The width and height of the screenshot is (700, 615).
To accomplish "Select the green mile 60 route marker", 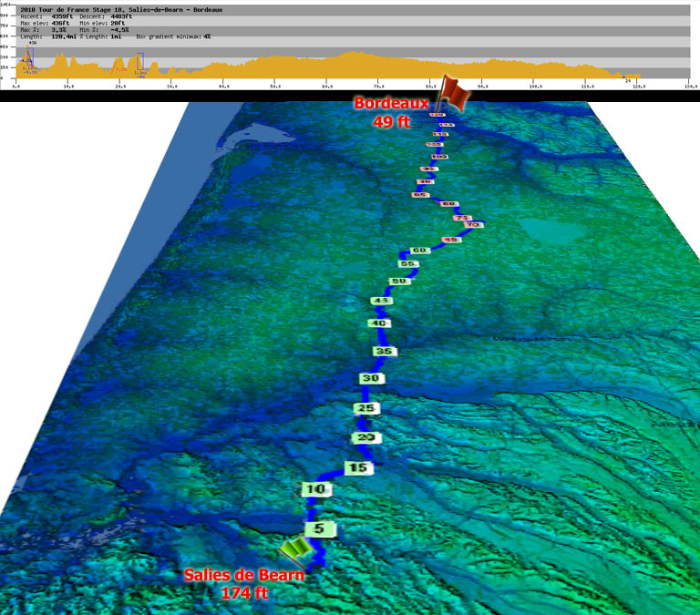I will pyautogui.click(x=419, y=251).
